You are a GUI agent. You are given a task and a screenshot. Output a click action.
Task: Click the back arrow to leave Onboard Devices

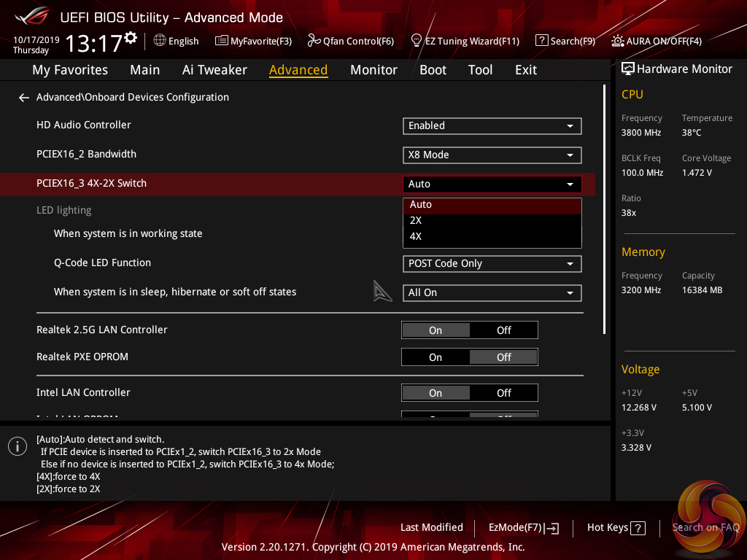point(24,98)
